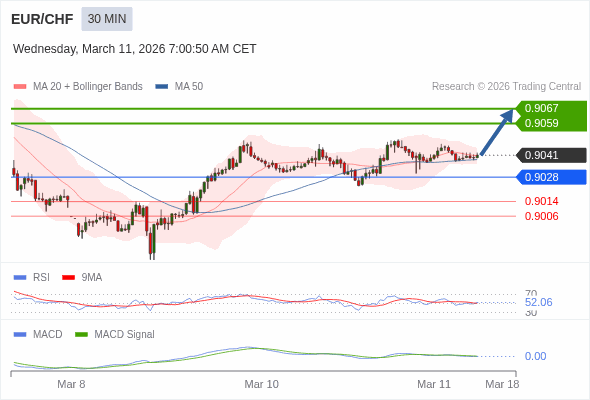Click the 'Mar 8' date axis label
Image resolution: width=590 pixels, height=400 pixels.
[71, 384]
